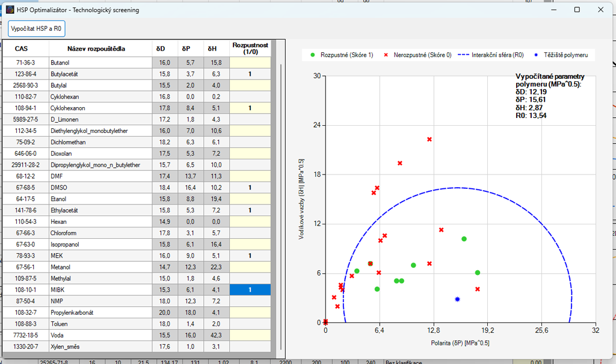Click CAS number 71-36-3
Image resolution: width=616 pixels, height=364 pixels.
click(x=25, y=63)
